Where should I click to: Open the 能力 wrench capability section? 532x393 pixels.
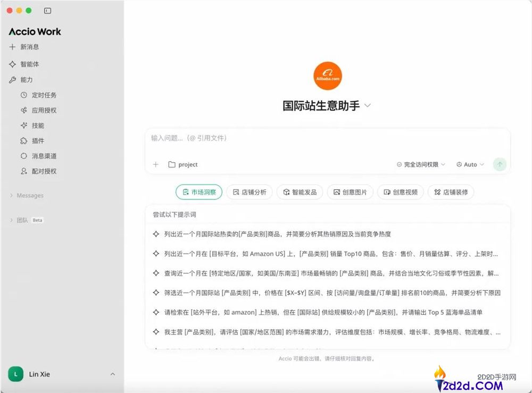[x=12, y=80]
